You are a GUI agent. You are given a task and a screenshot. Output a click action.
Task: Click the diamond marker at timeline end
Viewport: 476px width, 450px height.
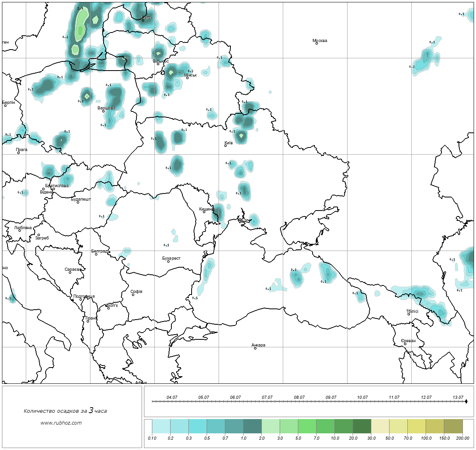[466, 402]
